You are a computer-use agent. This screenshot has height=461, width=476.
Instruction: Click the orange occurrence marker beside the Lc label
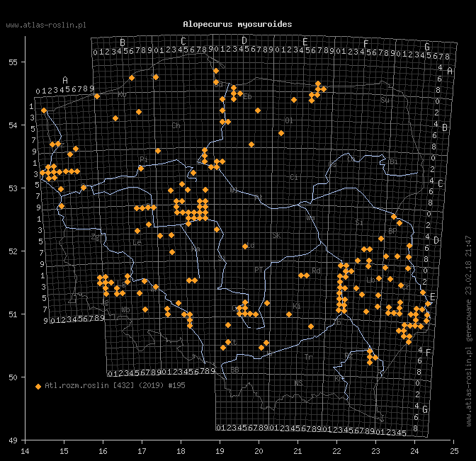(x=245, y=246)
